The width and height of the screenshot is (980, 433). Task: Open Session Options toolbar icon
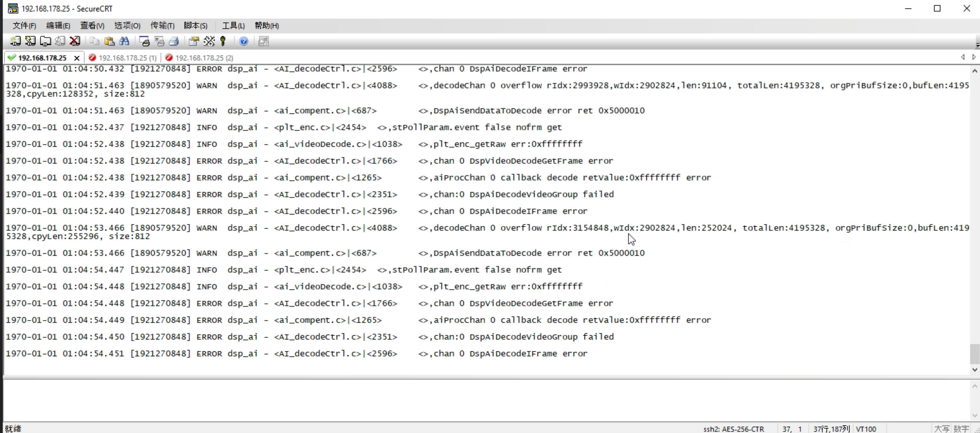click(194, 41)
